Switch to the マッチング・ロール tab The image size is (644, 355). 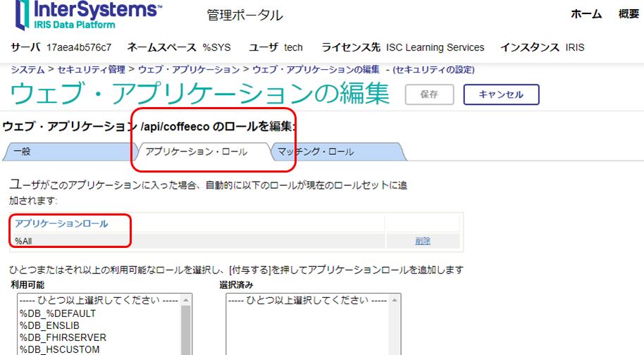(x=315, y=152)
